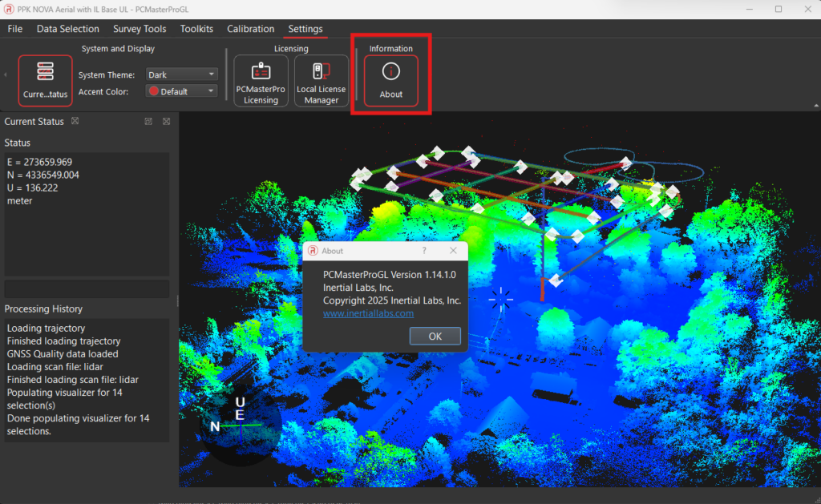Toggle the Current Status panel button

tap(45, 80)
